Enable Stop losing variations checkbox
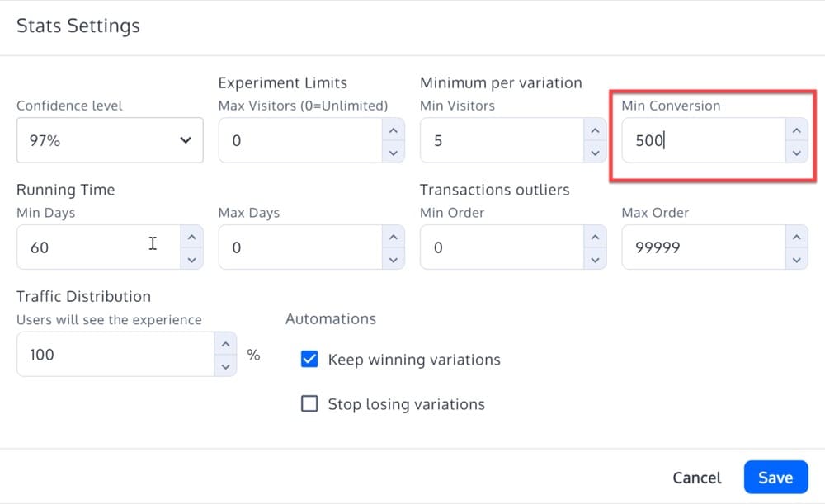The height and width of the screenshot is (504, 825). 309,403
